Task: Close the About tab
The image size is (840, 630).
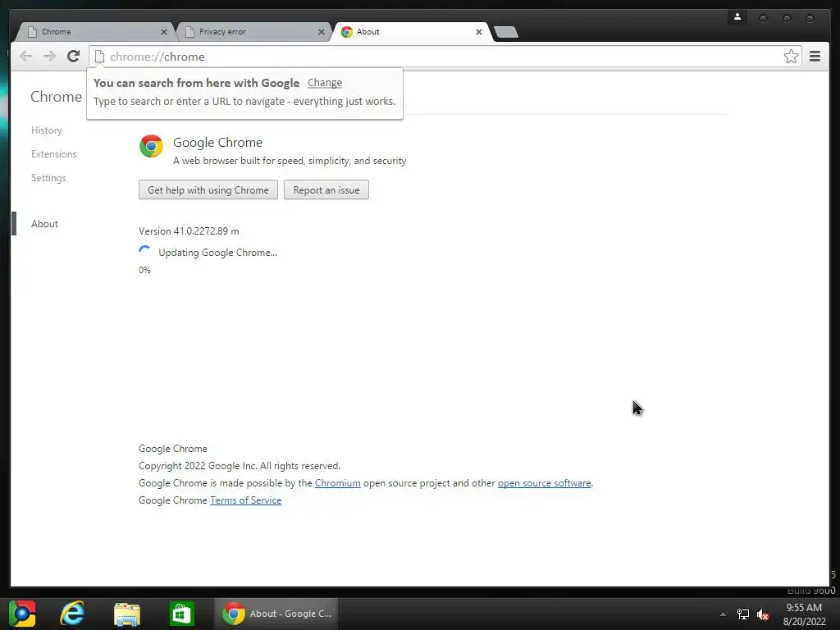Action: click(479, 32)
